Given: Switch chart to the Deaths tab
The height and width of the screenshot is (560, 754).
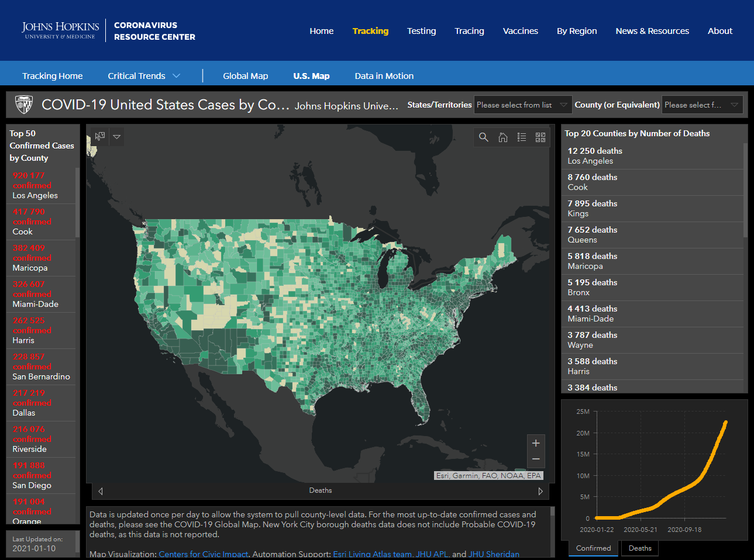Looking at the screenshot, I should pyautogui.click(x=640, y=548).
